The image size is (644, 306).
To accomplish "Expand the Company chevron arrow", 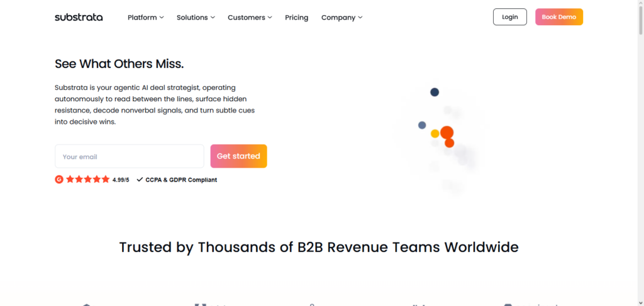I will click(x=360, y=17).
